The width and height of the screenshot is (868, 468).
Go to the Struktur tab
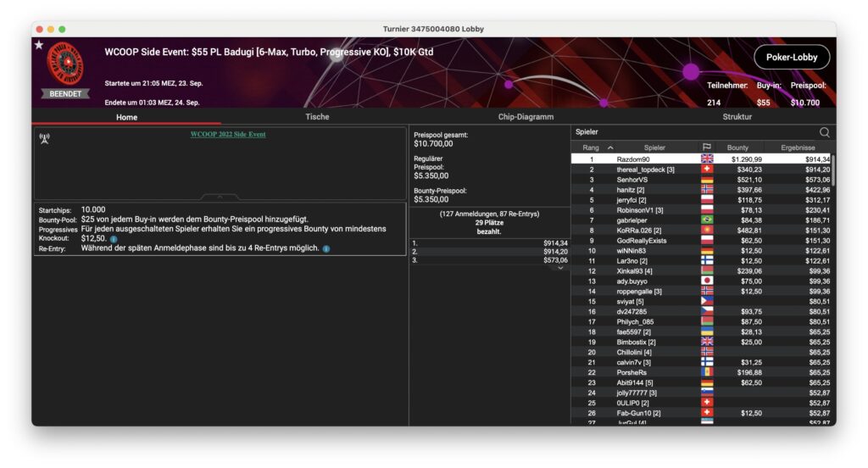pos(736,117)
